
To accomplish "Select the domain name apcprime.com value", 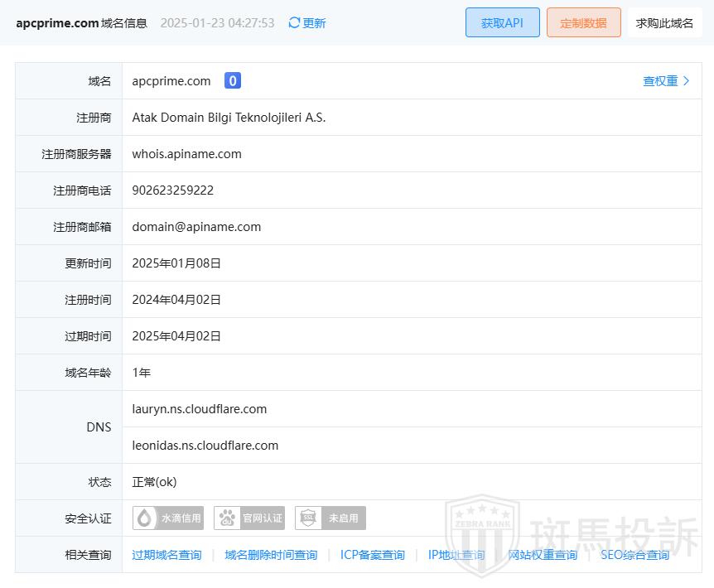I will (171, 81).
